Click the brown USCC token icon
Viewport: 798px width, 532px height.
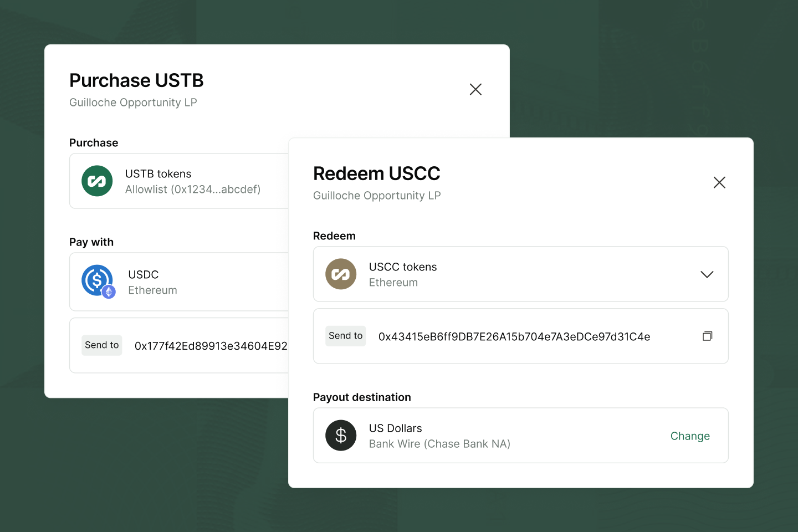pos(341,274)
